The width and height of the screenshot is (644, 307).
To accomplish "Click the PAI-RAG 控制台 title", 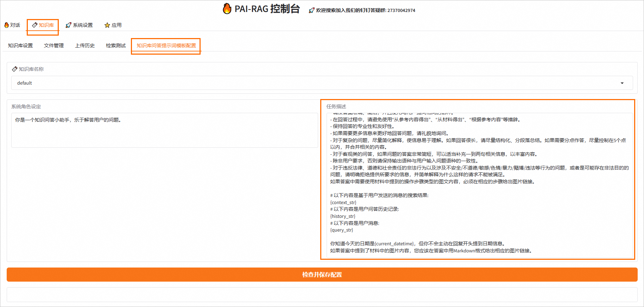I will (267, 9).
